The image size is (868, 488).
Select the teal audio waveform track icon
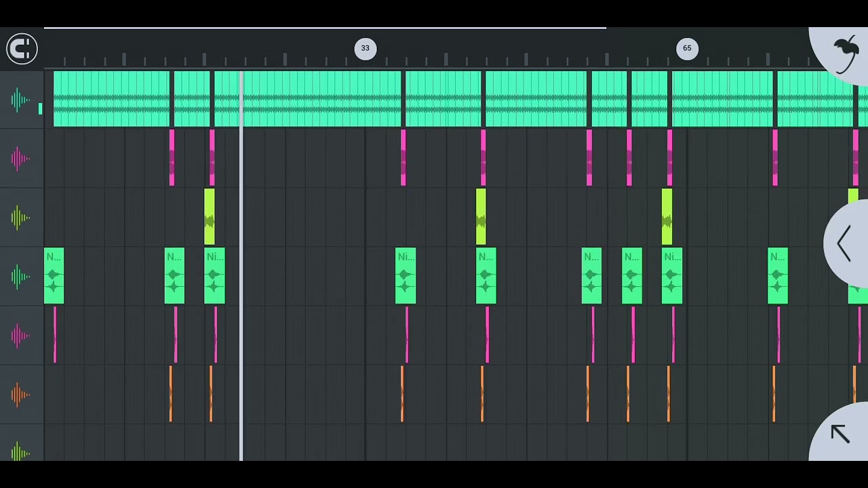point(20,100)
